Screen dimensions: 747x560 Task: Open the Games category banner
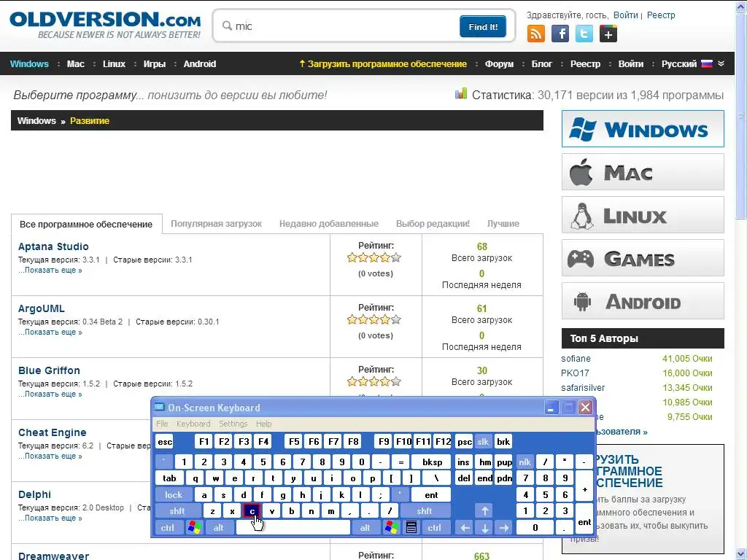tap(643, 258)
